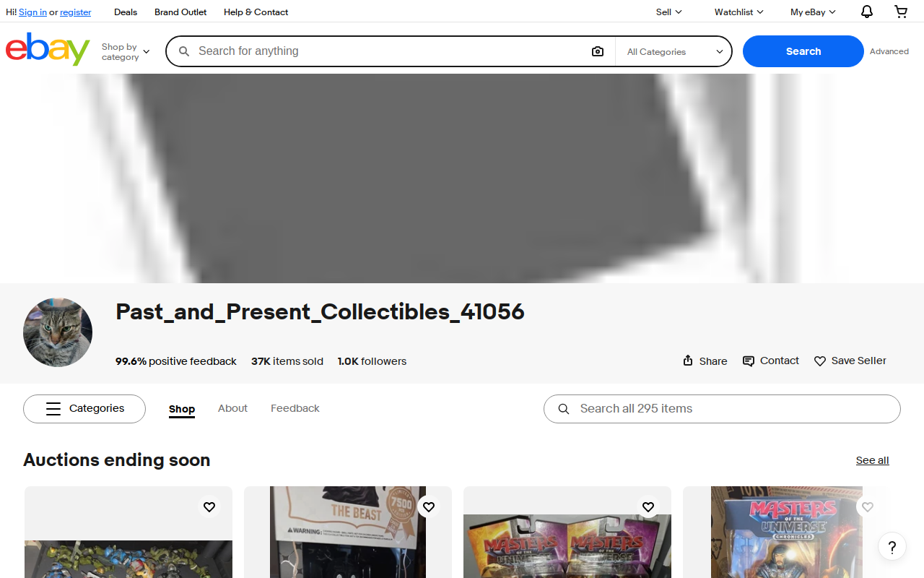924x578 pixels.
Task: Search by image using camera icon
Action: [597, 51]
